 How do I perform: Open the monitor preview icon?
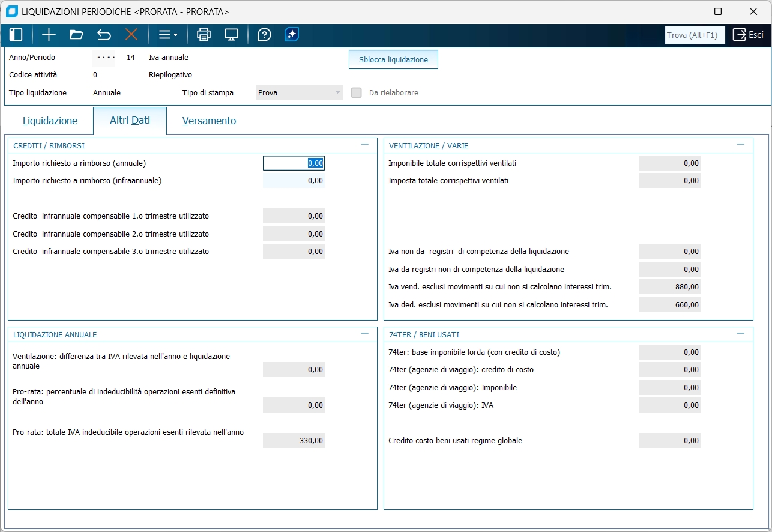click(232, 35)
